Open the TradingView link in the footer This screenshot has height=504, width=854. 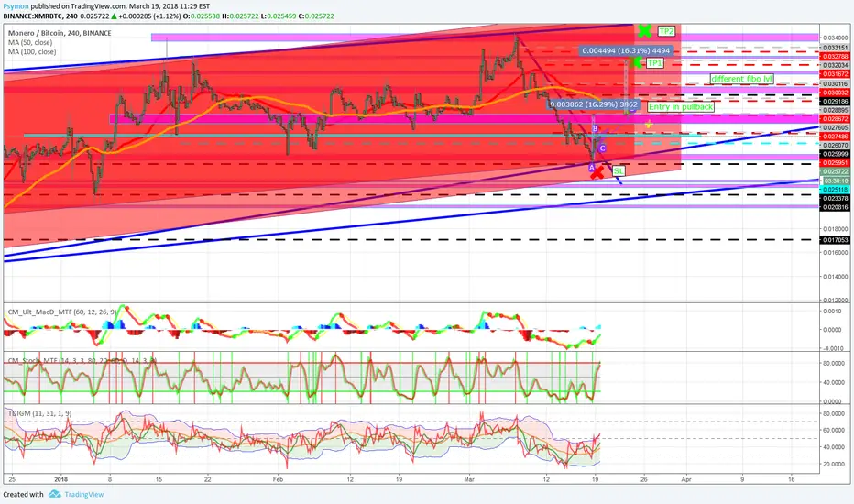[84, 494]
